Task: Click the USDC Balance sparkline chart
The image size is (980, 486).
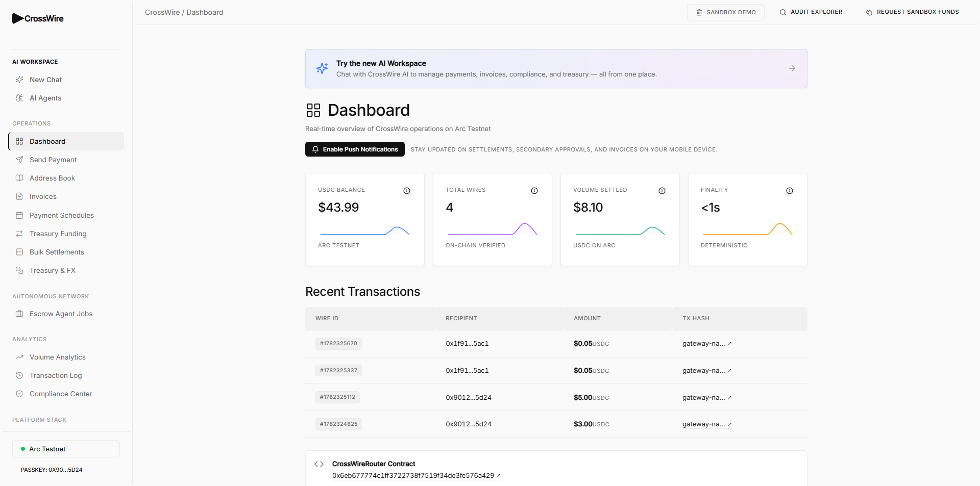Action: click(x=365, y=231)
